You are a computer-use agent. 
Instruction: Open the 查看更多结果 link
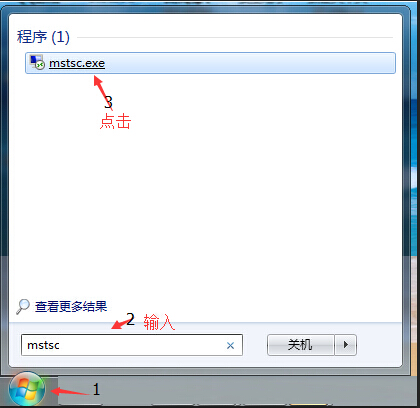[71, 306]
